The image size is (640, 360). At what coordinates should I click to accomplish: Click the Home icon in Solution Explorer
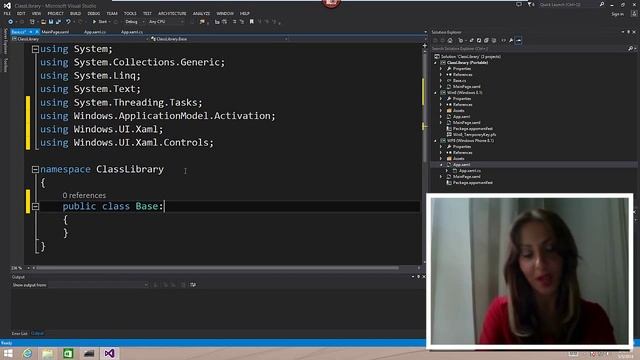click(x=450, y=40)
